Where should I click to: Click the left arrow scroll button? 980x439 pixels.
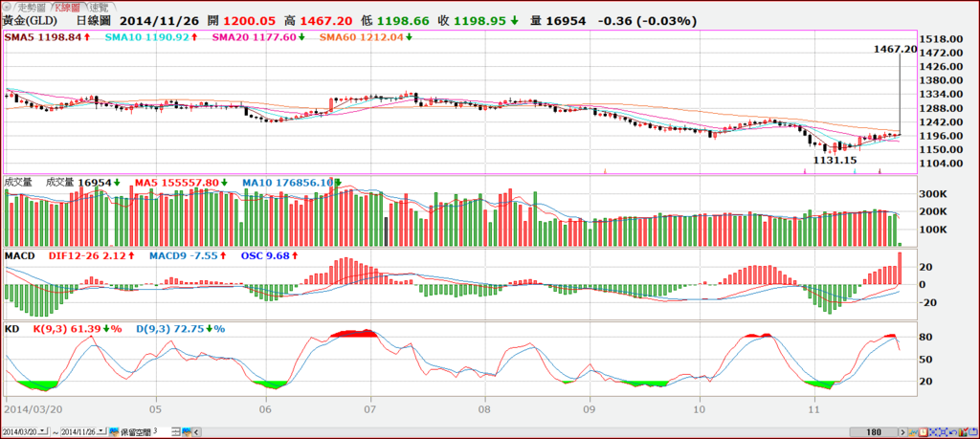(x=196, y=432)
